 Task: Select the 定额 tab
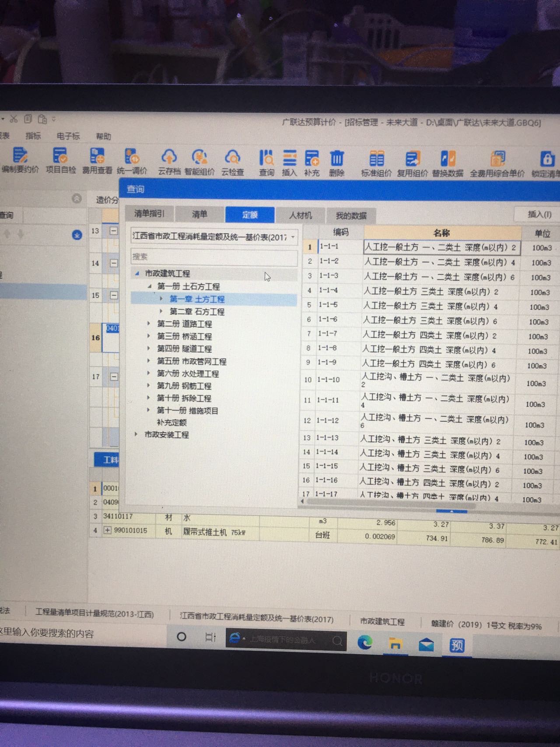[250, 215]
